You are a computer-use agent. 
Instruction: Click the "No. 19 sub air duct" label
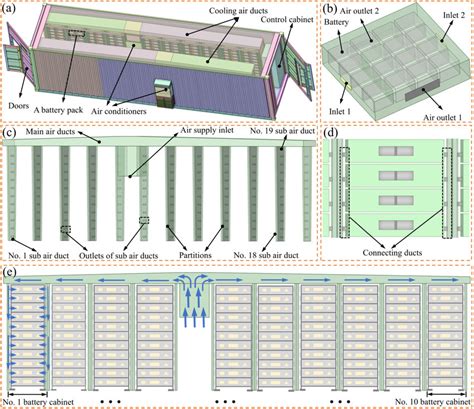(x=282, y=131)
